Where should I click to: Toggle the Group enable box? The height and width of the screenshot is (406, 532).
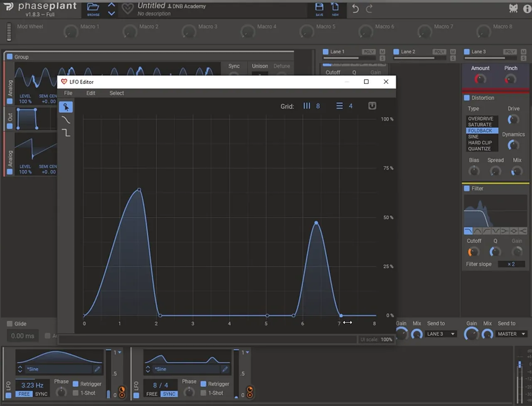pyautogui.click(x=10, y=57)
